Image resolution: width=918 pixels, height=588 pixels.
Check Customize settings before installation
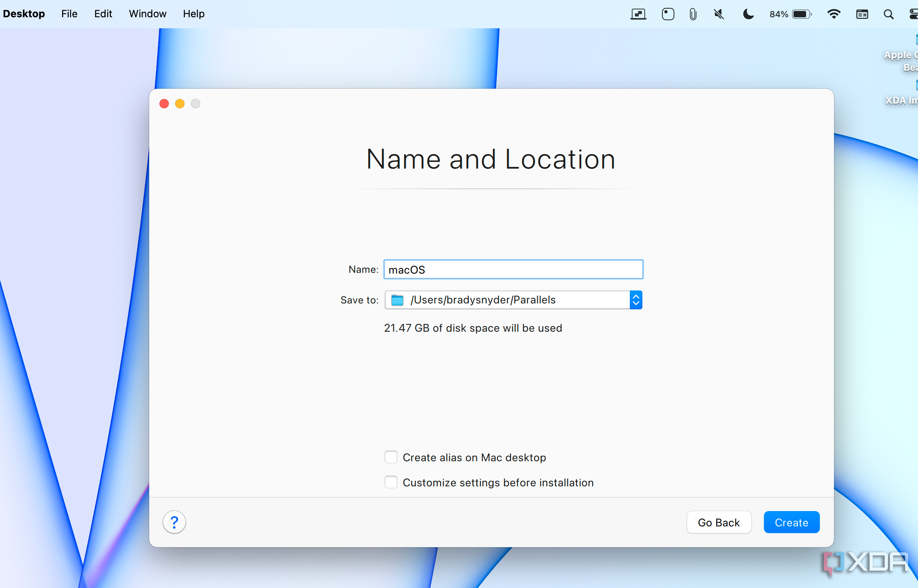tap(391, 482)
